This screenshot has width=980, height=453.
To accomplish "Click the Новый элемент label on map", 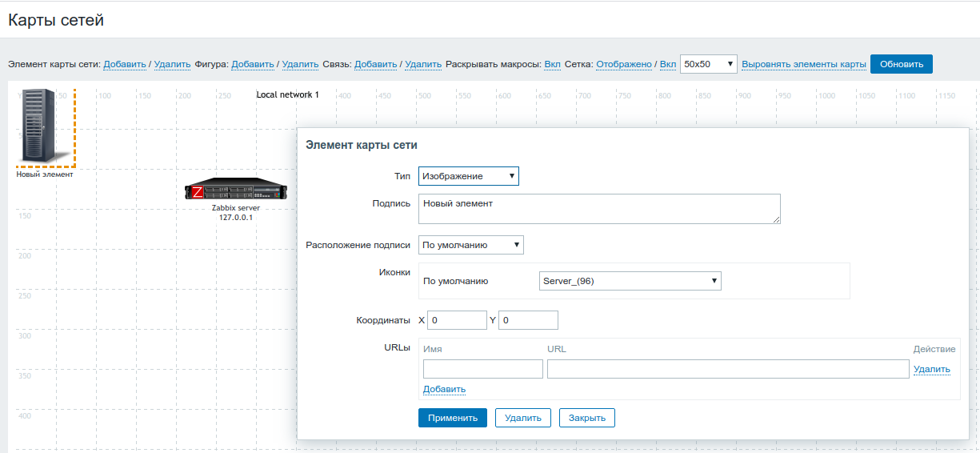I will coord(45,174).
